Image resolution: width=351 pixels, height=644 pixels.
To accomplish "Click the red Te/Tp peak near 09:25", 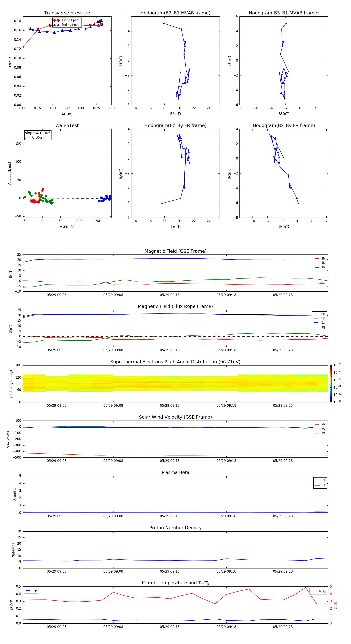I will [305, 588].
